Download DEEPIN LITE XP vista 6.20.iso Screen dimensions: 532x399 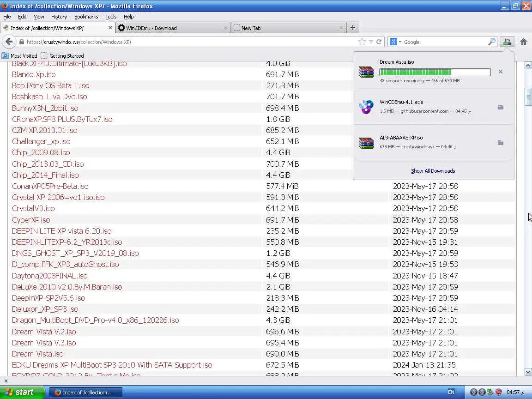(62, 231)
